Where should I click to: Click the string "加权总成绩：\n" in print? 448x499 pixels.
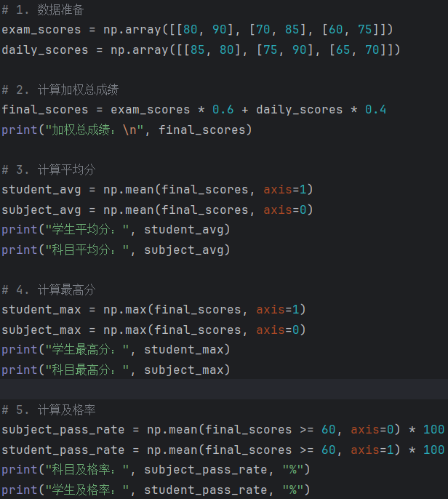95,129
